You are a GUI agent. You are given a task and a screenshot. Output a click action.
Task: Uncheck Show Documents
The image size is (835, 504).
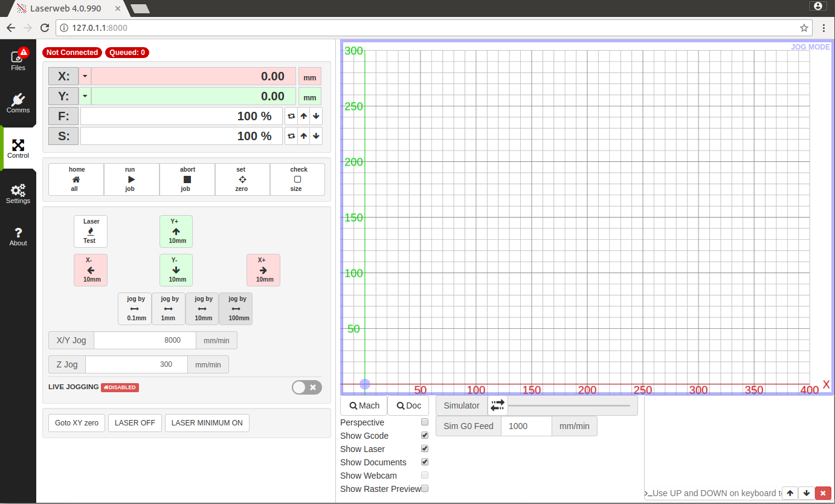[425, 462]
